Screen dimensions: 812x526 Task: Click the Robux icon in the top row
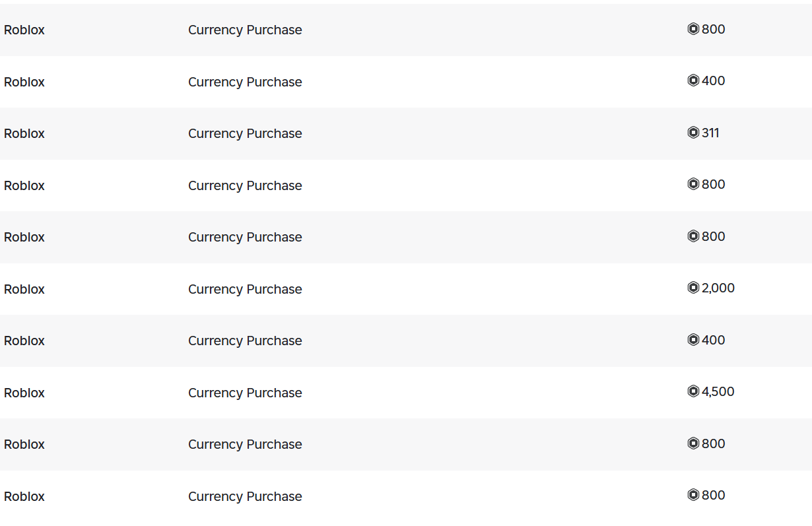click(x=693, y=29)
